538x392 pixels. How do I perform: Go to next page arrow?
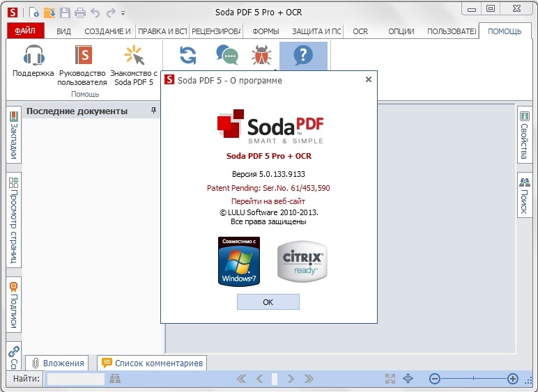[291, 379]
